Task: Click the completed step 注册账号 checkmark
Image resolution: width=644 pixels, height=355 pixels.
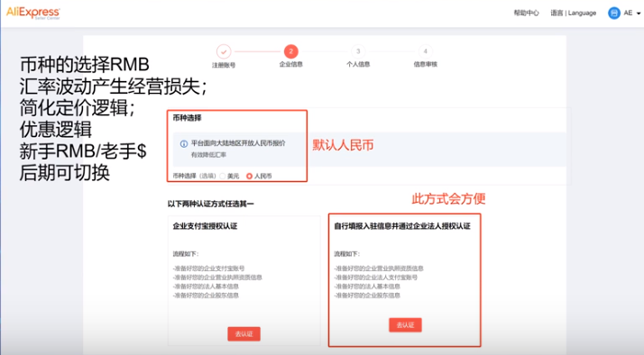Action: (x=224, y=51)
